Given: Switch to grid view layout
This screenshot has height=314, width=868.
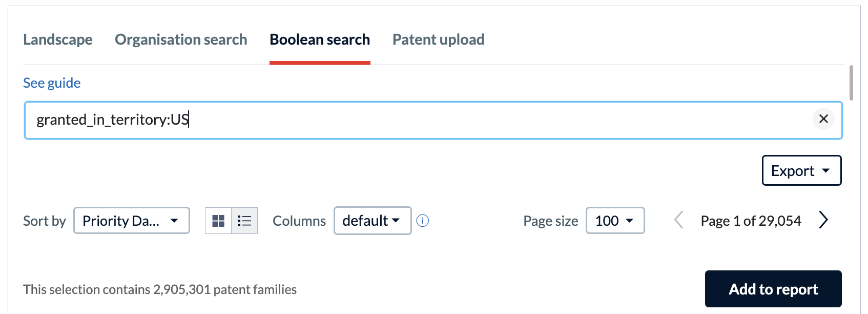Looking at the screenshot, I should (218, 221).
